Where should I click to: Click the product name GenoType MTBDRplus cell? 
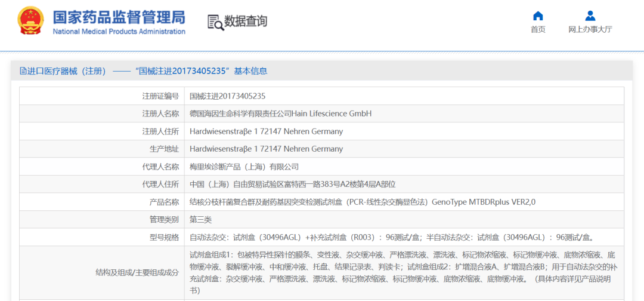click(363, 202)
